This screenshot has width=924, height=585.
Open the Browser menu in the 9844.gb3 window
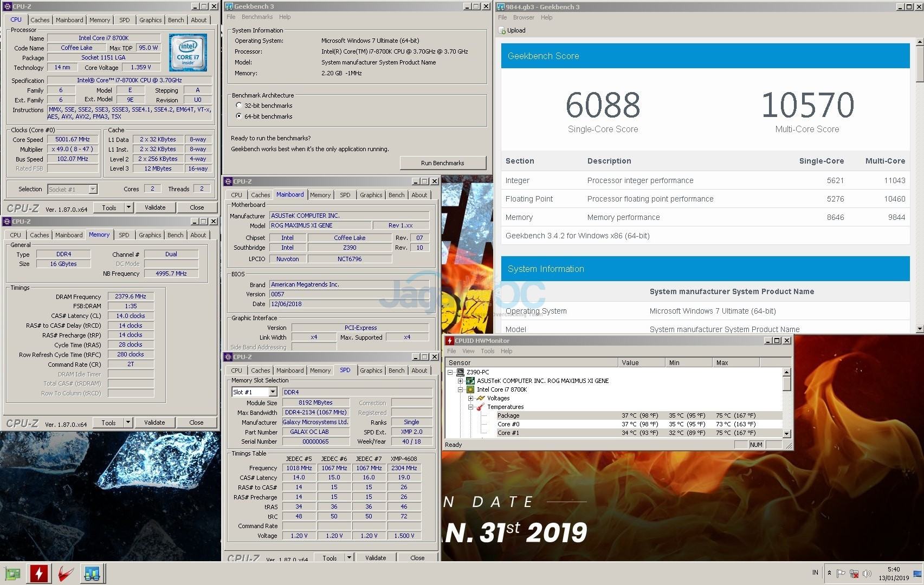tap(524, 17)
